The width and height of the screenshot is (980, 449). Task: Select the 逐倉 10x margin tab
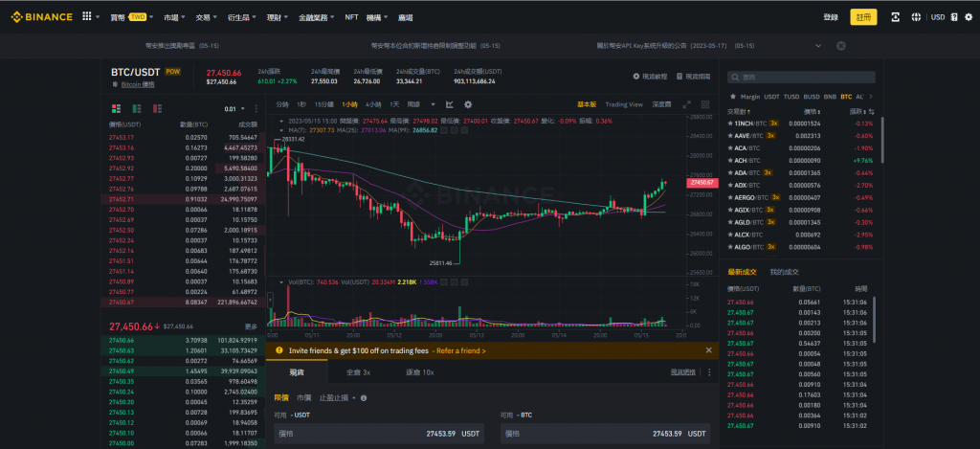click(419, 372)
